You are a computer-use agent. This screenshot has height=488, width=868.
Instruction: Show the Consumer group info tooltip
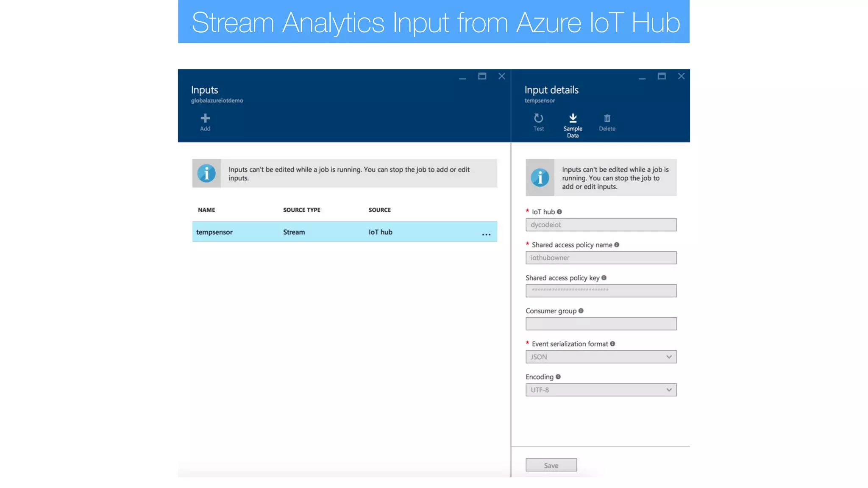coord(581,311)
